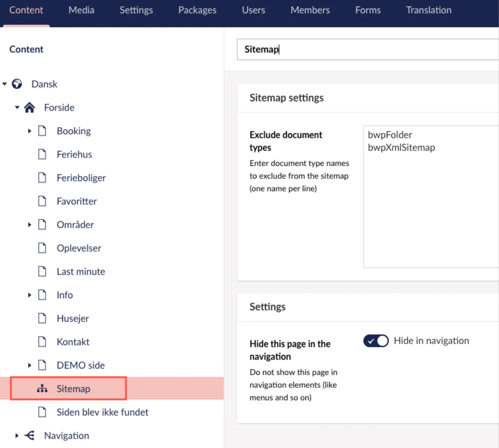Click the document icon beside Oplevelser
Screen dimensions: 499x448
[x=42, y=248]
